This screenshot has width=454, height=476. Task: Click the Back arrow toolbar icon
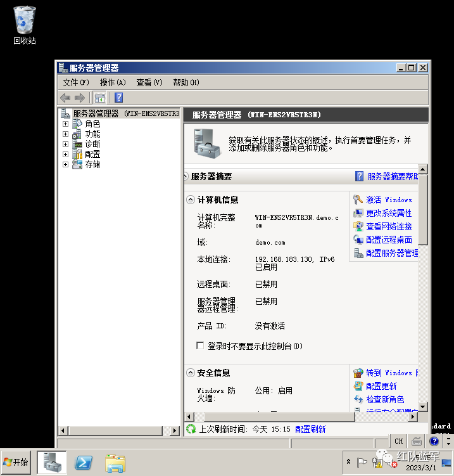tap(65, 98)
